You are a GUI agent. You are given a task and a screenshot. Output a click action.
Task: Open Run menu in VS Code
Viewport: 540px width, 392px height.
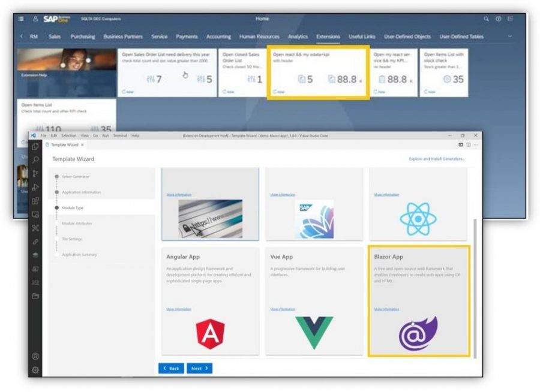tap(106, 135)
